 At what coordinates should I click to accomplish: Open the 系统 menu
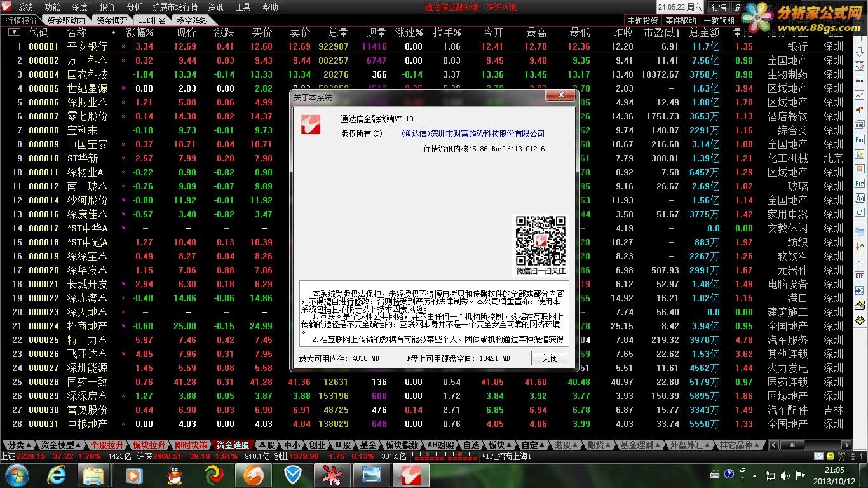[x=25, y=7]
